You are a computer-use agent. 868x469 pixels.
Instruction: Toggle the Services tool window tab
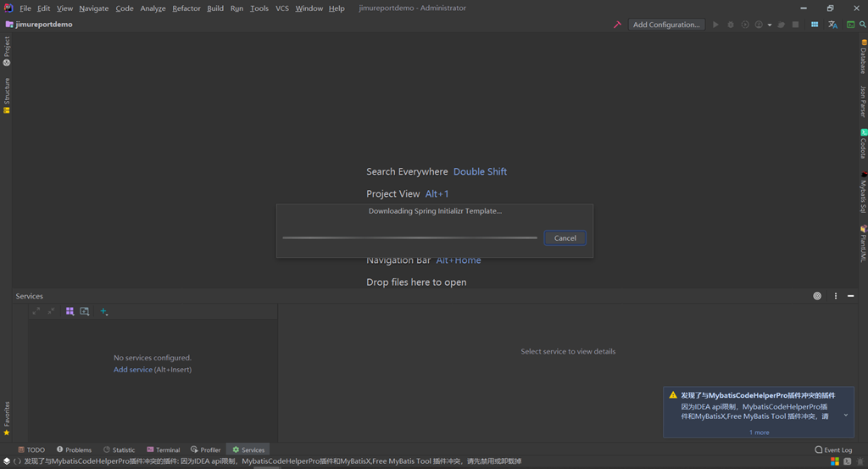[248, 449]
